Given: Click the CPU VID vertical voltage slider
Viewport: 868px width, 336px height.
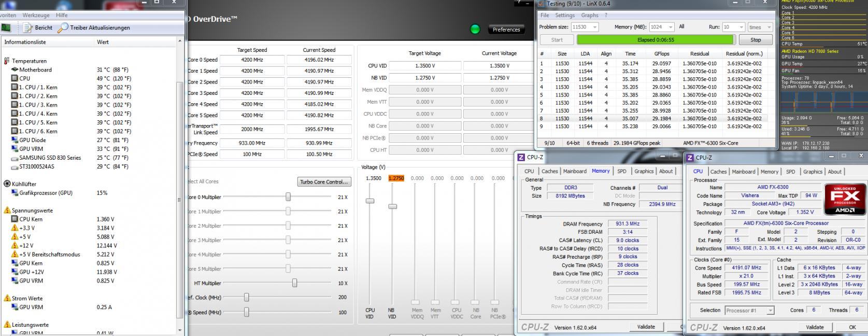Looking at the screenshot, I should point(370,201).
